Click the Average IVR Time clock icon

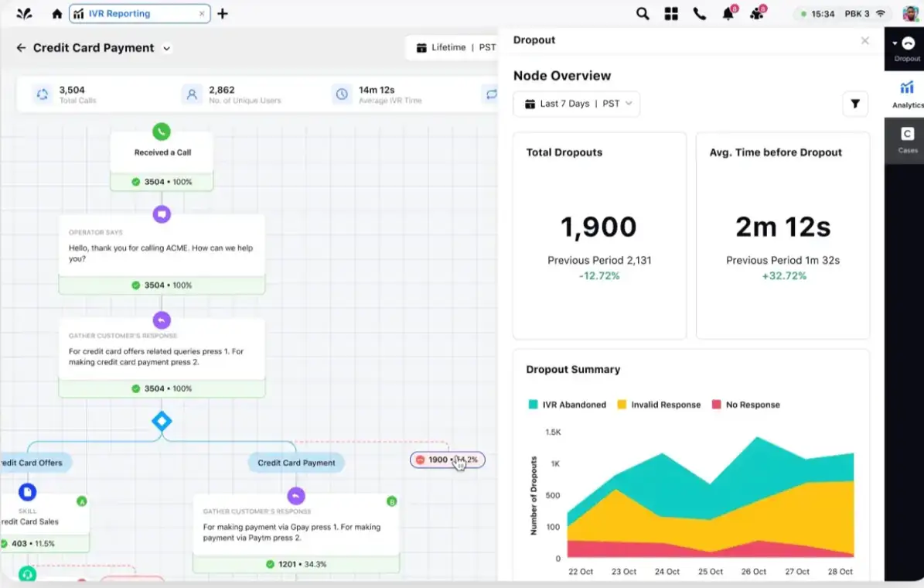[x=342, y=94]
